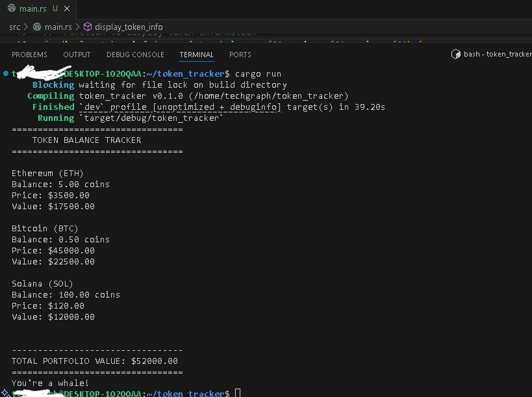The height and width of the screenshot is (397, 532).
Task: Click the blue dot beside the cargo run line
Action: 5,73
